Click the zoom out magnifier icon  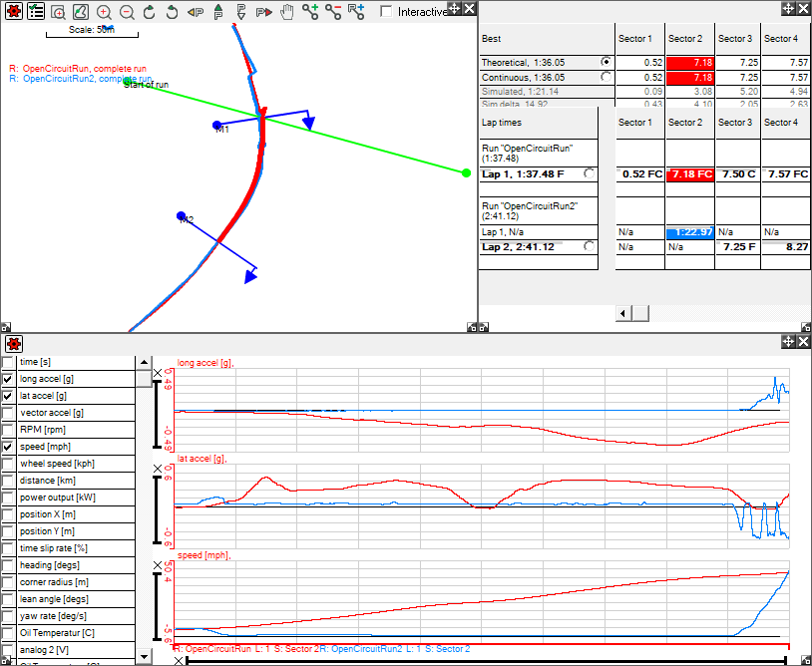point(127,12)
